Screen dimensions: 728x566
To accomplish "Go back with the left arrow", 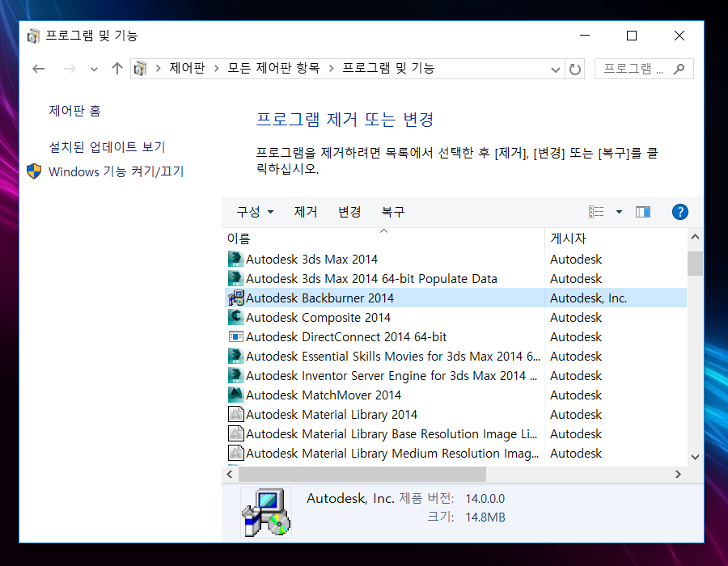I will click(39, 69).
